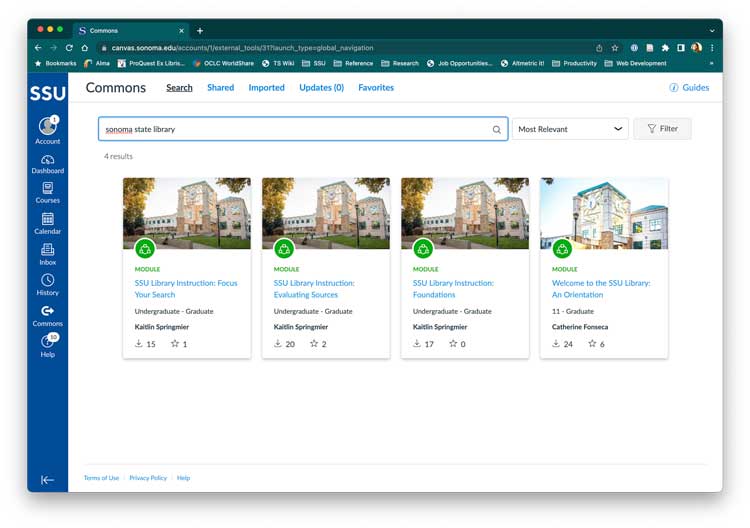
Task: Click the browser address bar URL
Action: tap(243, 48)
